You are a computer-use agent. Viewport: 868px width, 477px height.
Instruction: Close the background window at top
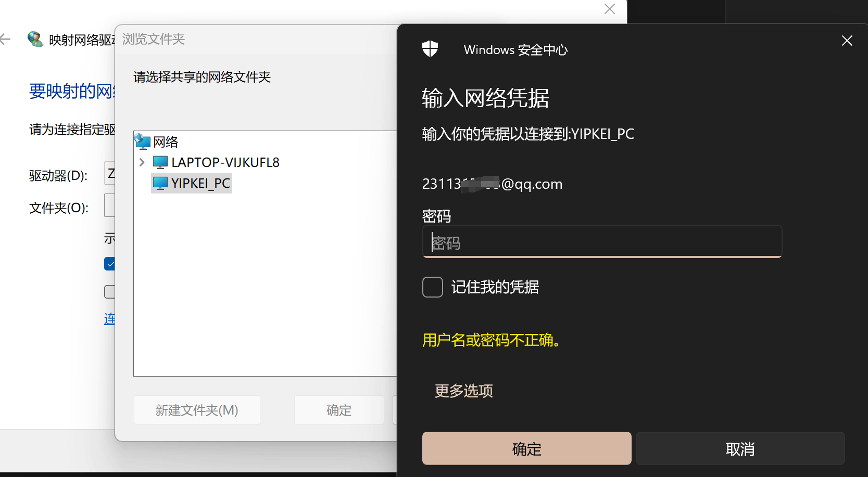coord(610,9)
